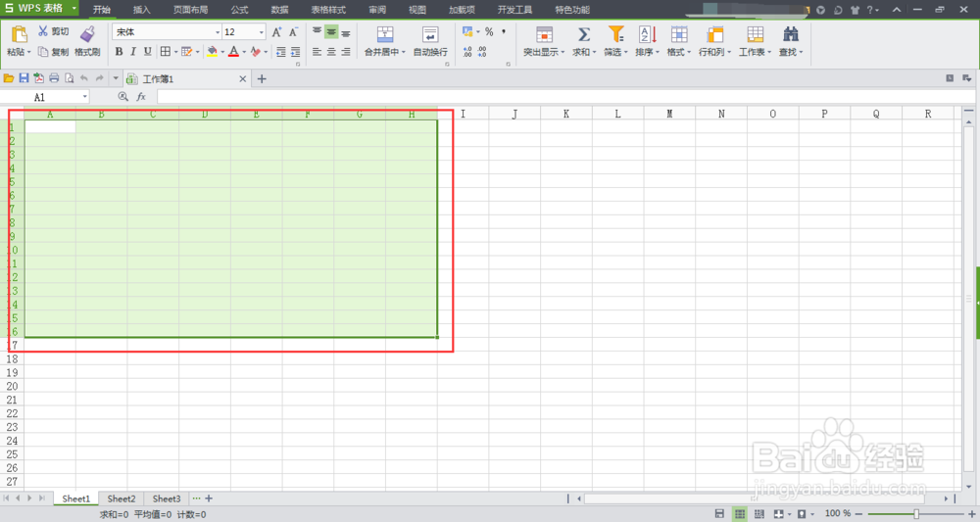Switch to the 公式 ribbon tab
980x522 pixels.
tap(239, 10)
